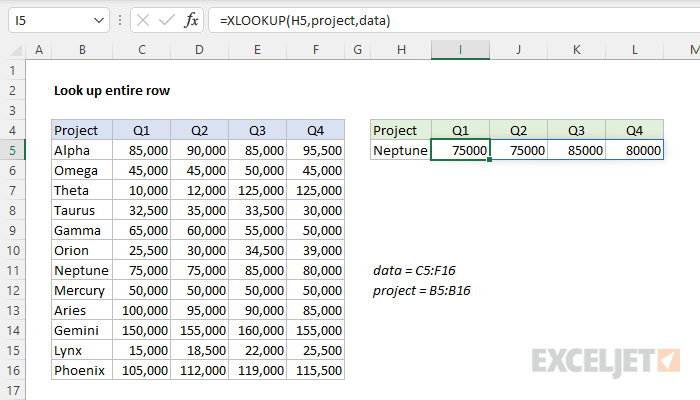Select cell I5 showing 75000
700x400 pixels.
tap(460, 150)
